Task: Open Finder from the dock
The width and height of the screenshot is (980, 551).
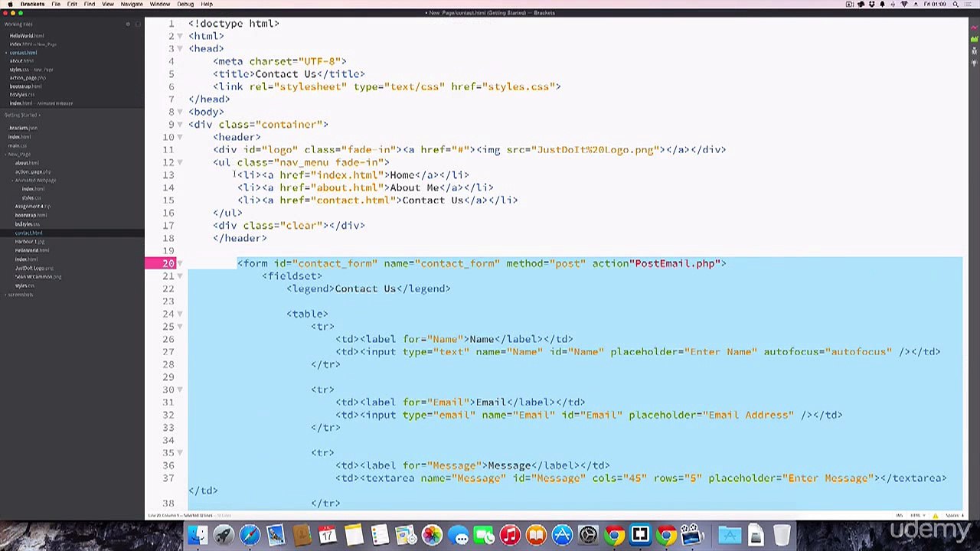Action: click(198, 535)
